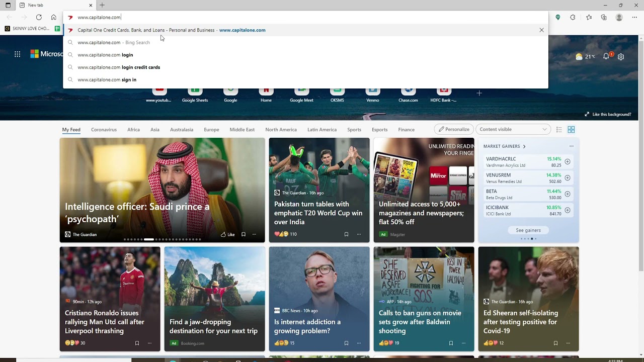Refresh the page with reload icon
This screenshot has height=362, width=644.
point(39,17)
